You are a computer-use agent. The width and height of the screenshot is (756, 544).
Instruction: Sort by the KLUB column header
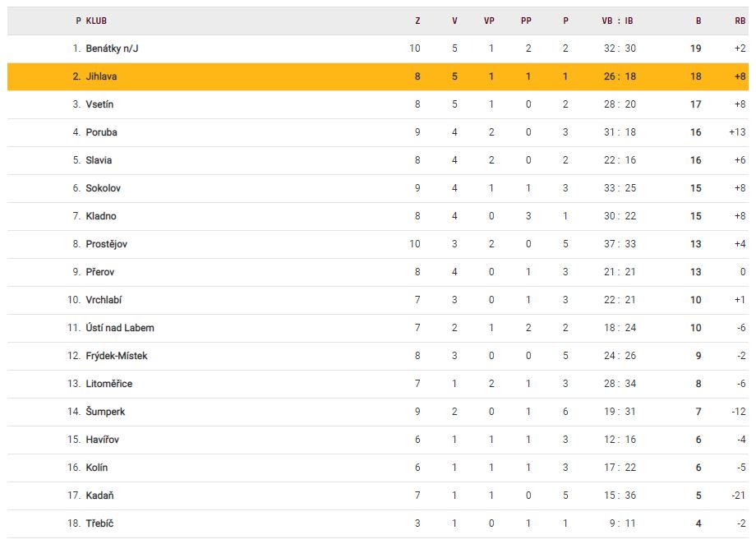click(x=96, y=21)
